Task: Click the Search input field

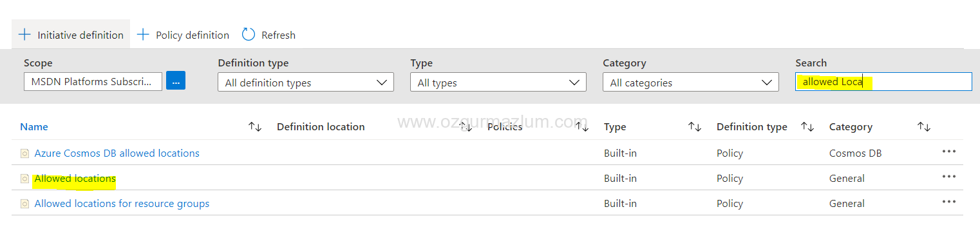Action: (883, 82)
